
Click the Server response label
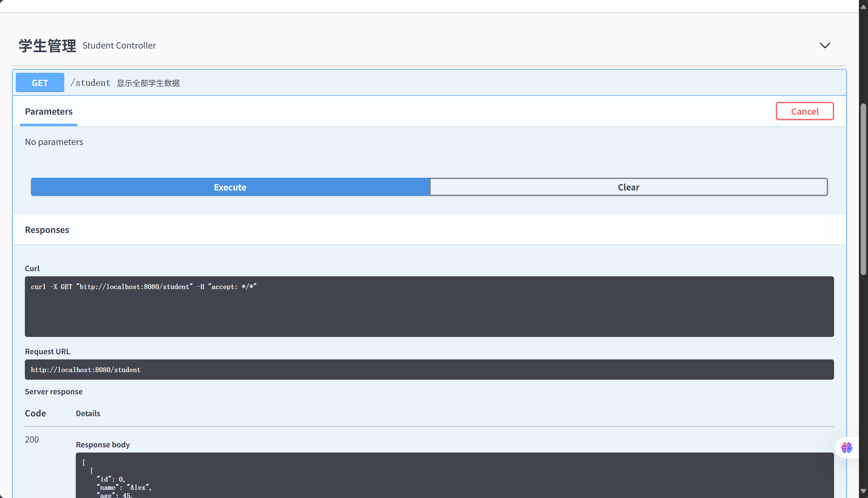[x=54, y=391]
